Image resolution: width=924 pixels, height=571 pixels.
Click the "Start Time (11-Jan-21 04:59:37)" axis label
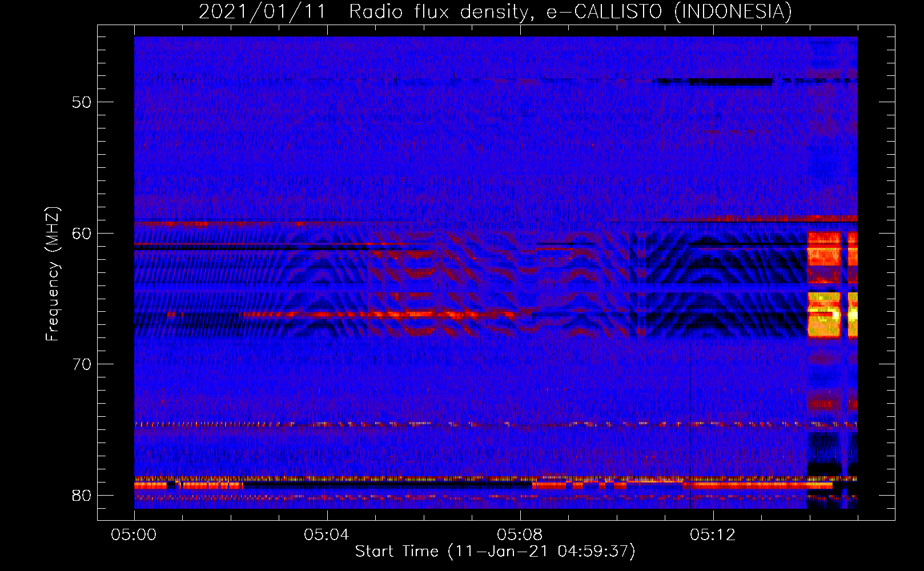pos(495,552)
